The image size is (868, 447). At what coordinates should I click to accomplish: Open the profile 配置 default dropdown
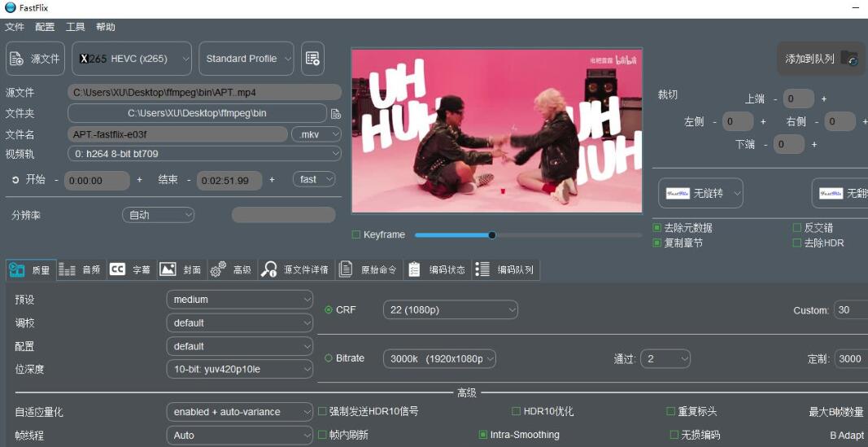click(x=240, y=346)
